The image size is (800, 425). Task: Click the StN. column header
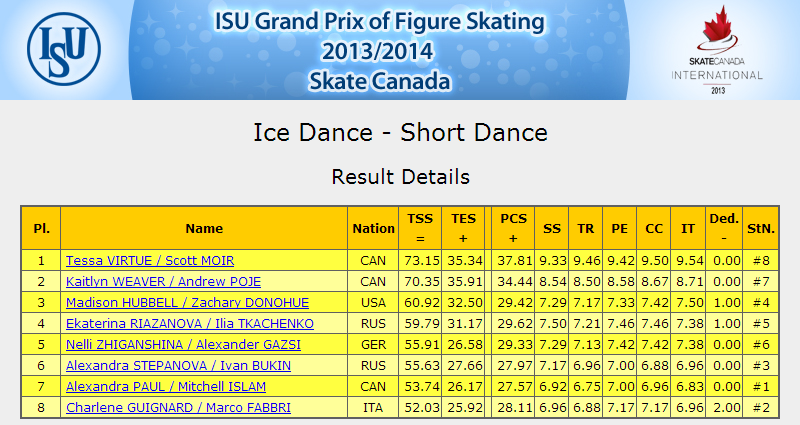(x=761, y=228)
